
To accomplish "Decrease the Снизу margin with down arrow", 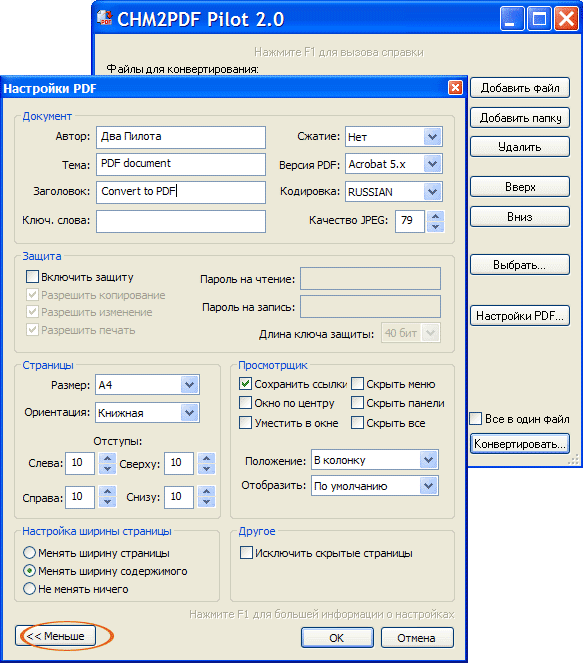I will pyautogui.click(x=206, y=502).
